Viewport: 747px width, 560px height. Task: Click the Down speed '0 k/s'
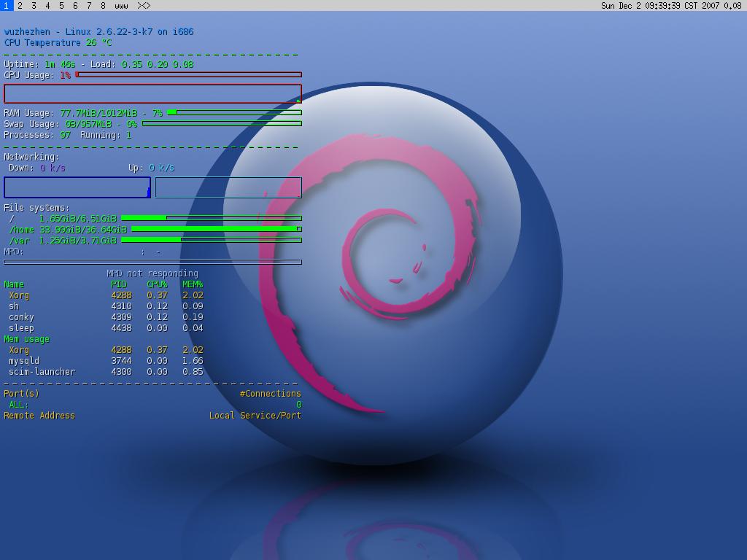click(x=53, y=168)
